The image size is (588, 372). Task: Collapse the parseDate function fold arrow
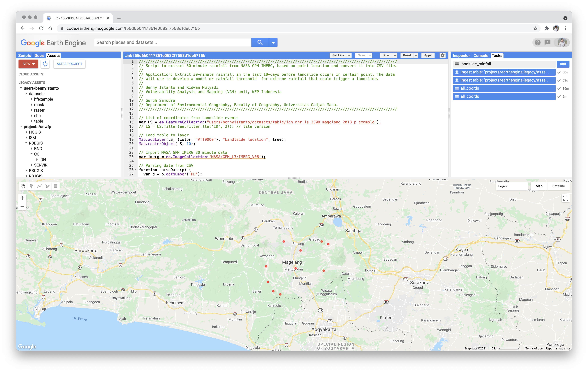point(136,170)
